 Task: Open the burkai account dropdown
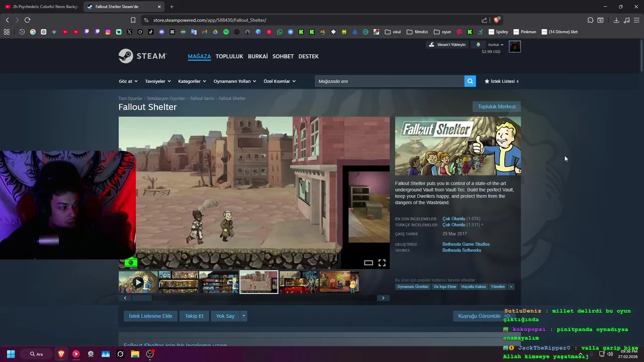[496, 45]
